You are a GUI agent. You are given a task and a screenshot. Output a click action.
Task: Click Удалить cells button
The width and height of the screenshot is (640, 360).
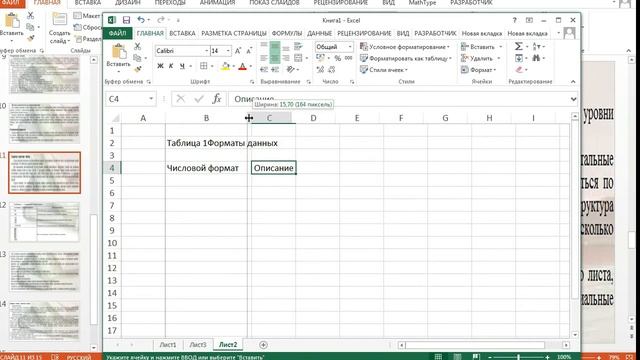click(480, 58)
